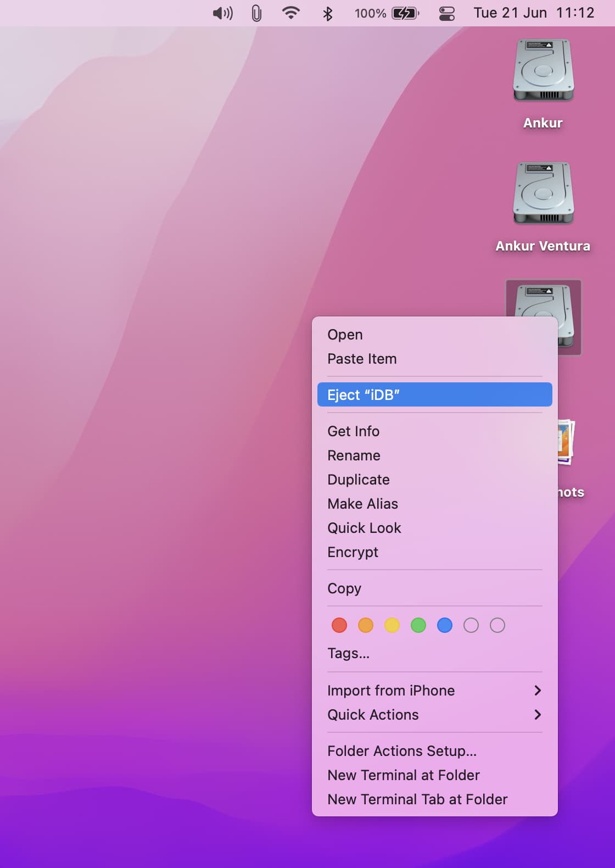Click the first empty tag circle
615x868 pixels.
point(471,625)
